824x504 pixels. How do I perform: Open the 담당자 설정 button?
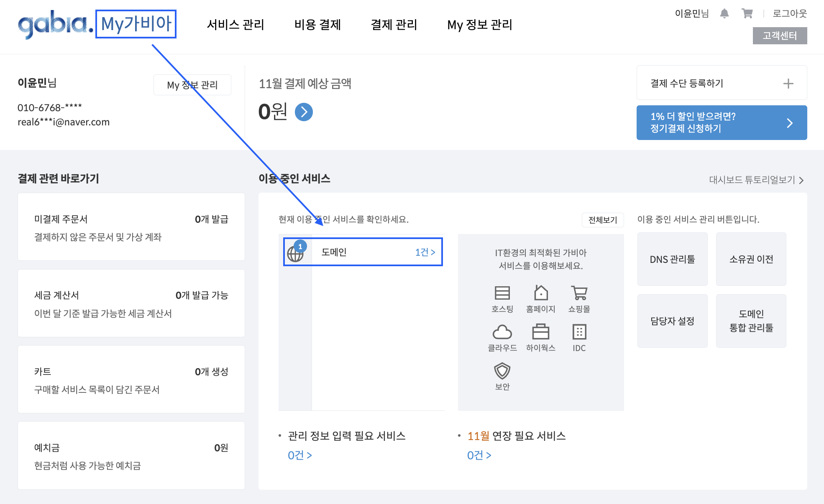tap(672, 321)
